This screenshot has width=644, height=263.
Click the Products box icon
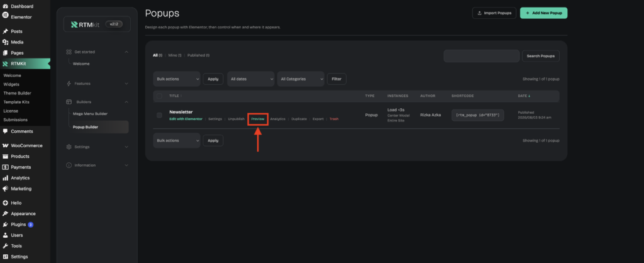(x=5, y=156)
